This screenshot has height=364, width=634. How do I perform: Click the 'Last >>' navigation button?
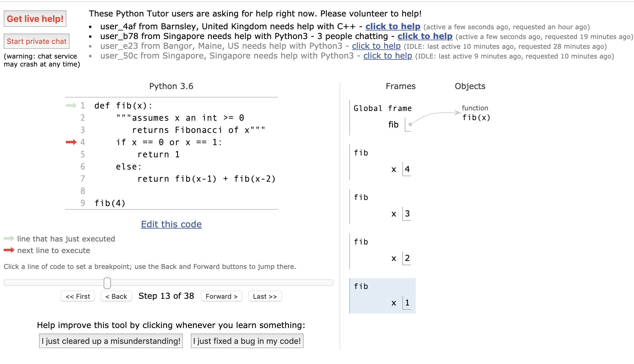point(264,297)
